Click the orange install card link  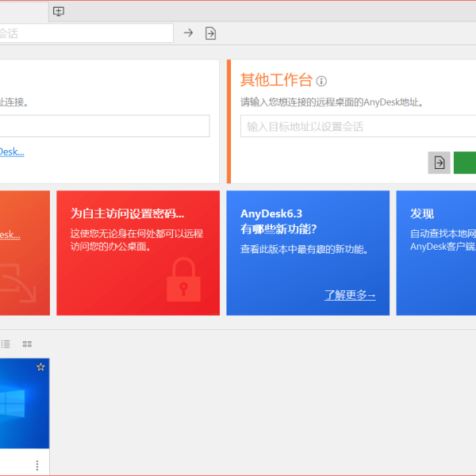click(10, 235)
